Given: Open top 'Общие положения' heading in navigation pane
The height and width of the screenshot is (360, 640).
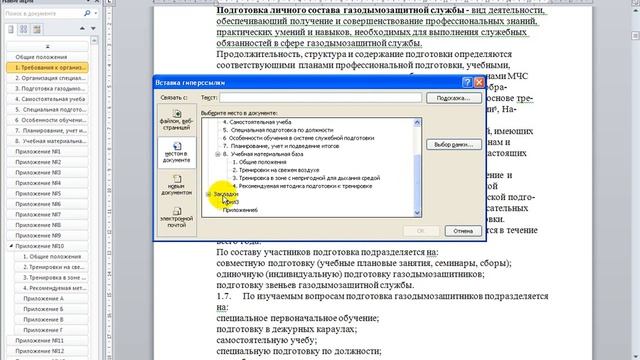Looking at the screenshot, I should pyautogui.click(x=47, y=57).
